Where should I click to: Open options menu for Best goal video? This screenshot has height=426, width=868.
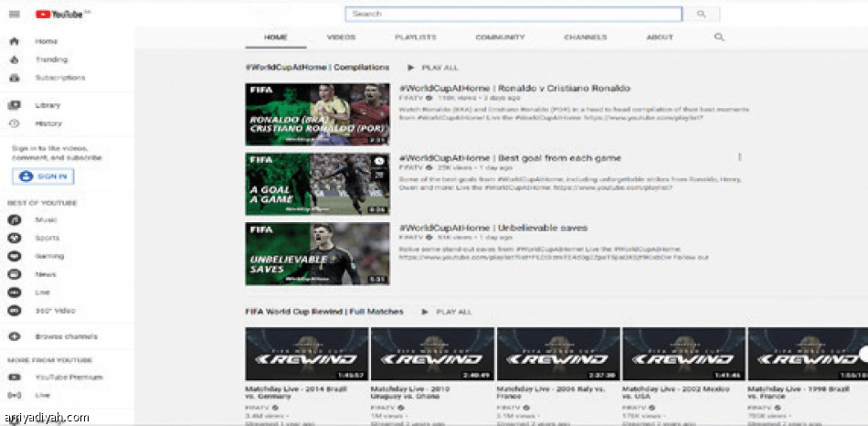pos(739,157)
